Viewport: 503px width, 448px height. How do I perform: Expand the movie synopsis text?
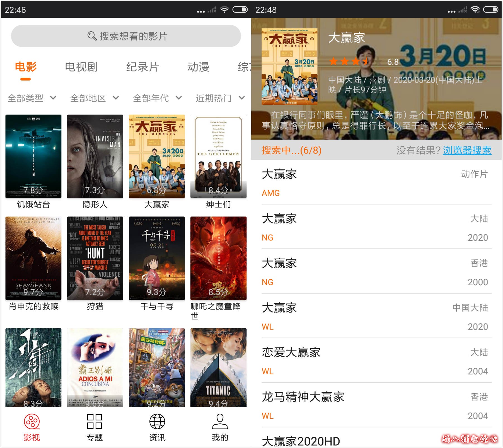(376, 120)
